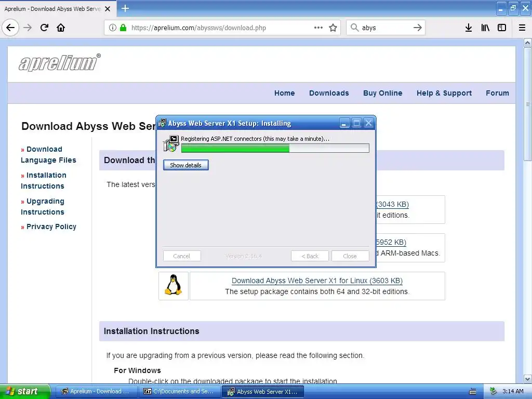The image size is (532, 399).
Task: Open the Windows Start menu
Action: (x=25, y=391)
